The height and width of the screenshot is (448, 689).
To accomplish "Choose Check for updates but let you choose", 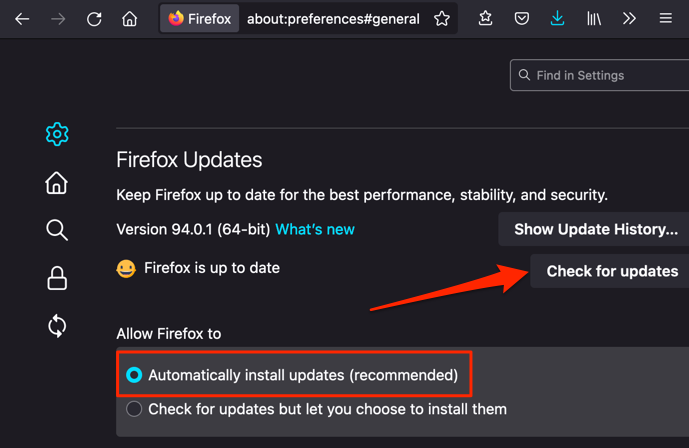I will 134,409.
